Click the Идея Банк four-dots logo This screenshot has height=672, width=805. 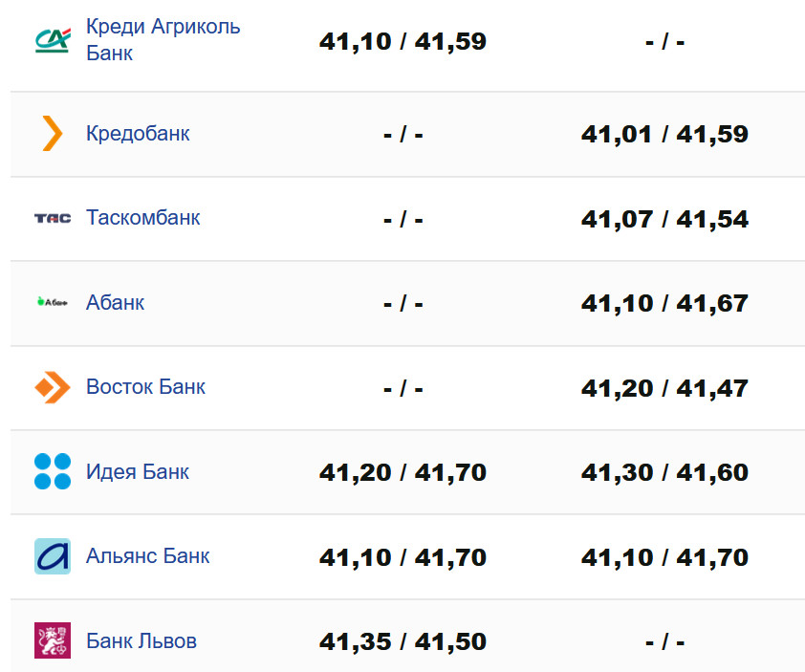point(53,471)
